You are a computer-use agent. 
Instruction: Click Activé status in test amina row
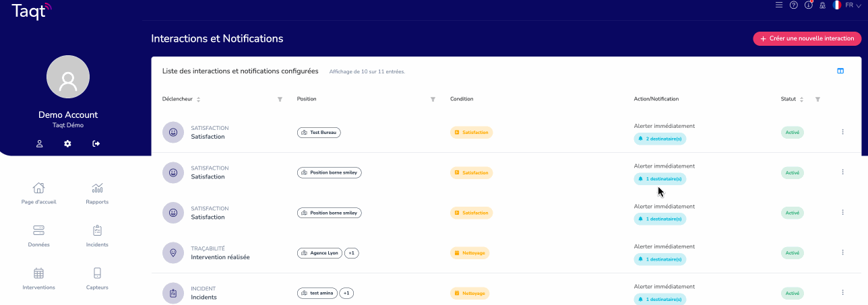coord(793,294)
